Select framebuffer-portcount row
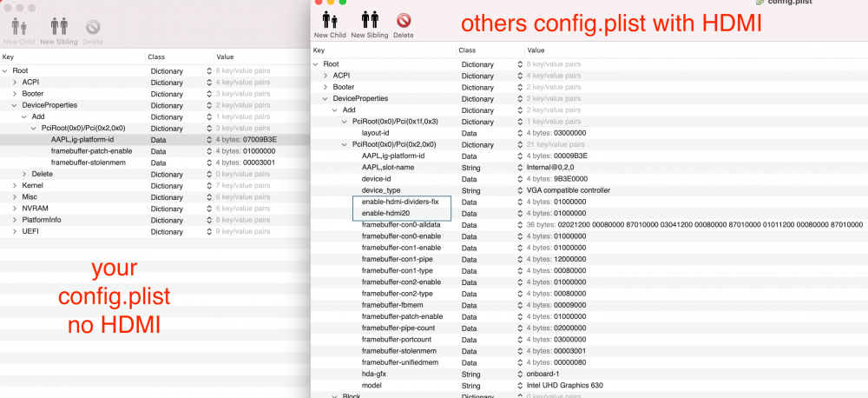The width and height of the screenshot is (868, 398). 589,339
